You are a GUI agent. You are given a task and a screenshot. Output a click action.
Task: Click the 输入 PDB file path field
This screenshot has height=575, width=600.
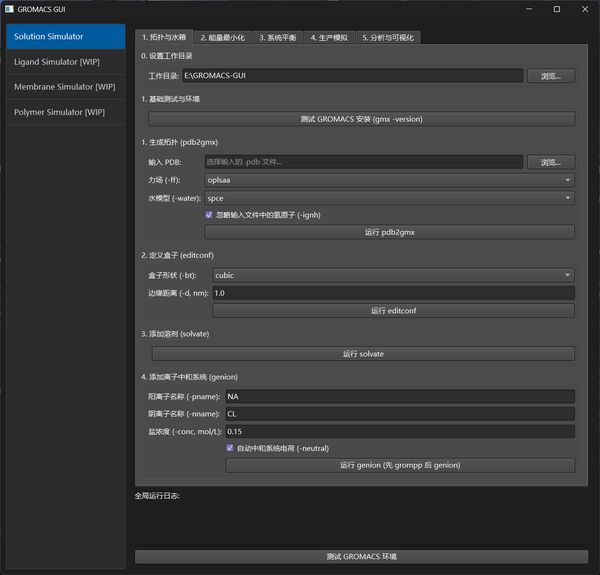pos(364,162)
